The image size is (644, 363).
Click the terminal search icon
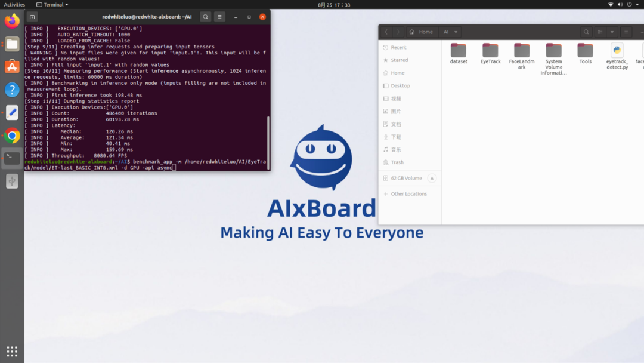(205, 17)
